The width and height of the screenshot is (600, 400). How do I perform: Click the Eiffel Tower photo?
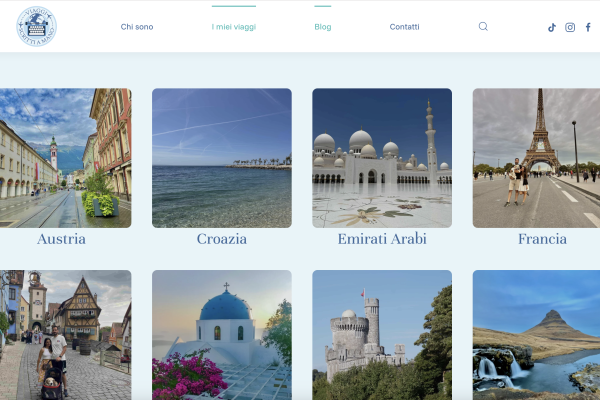point(537,158)
